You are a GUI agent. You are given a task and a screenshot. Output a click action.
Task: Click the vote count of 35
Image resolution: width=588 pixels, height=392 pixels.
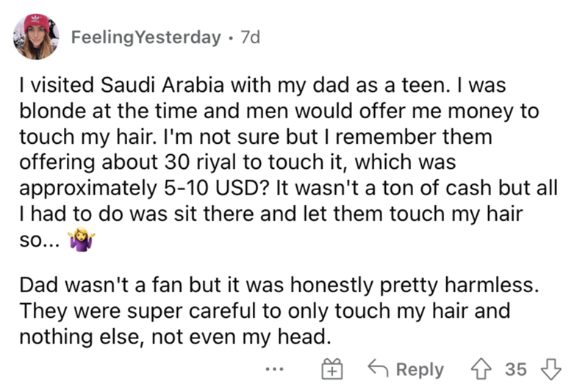(517, 369)
